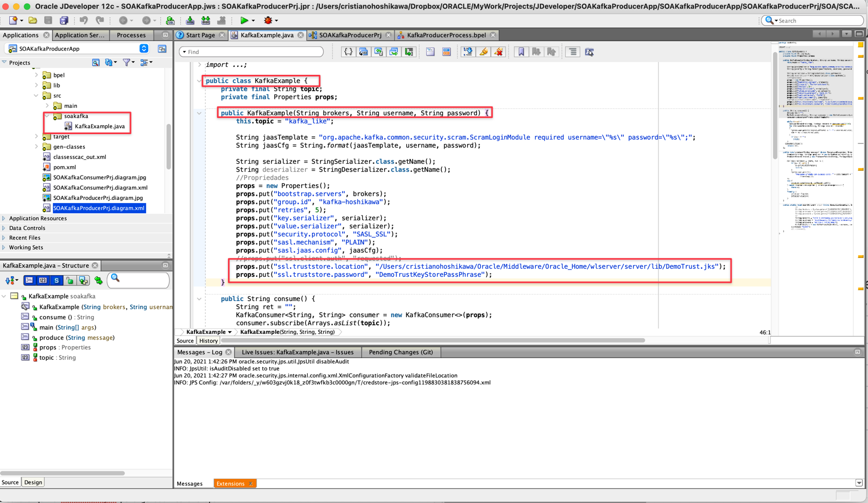Click the Find input field in the editor

252,52
